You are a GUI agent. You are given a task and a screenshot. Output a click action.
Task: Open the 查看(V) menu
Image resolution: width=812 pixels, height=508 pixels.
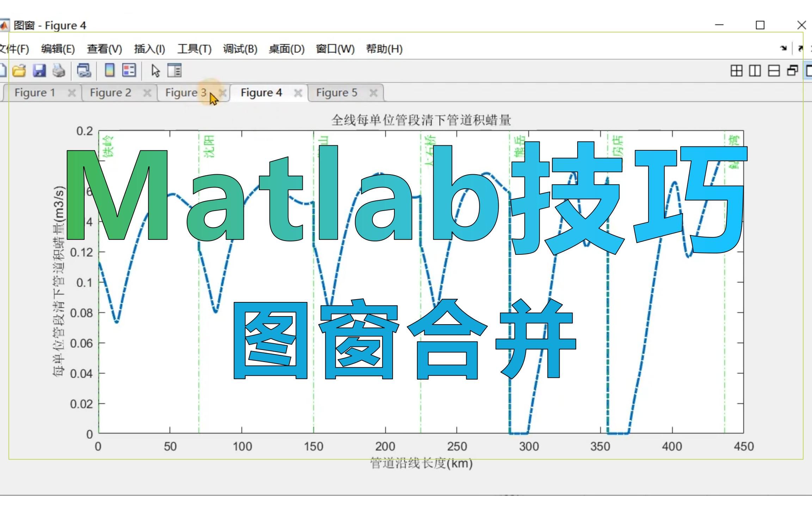(x=104, y=49)
